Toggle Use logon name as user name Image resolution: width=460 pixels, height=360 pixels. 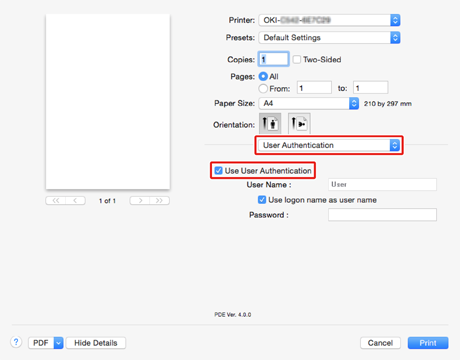click(262, 200)
